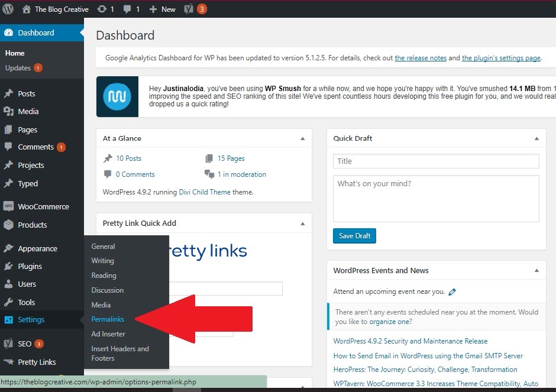Click the home icon beside The Blog Creative

point(26,9)
